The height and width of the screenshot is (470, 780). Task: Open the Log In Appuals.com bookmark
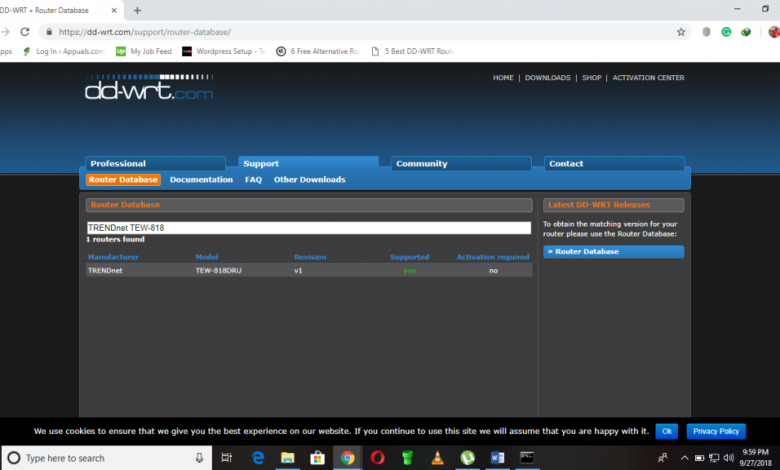64,51
